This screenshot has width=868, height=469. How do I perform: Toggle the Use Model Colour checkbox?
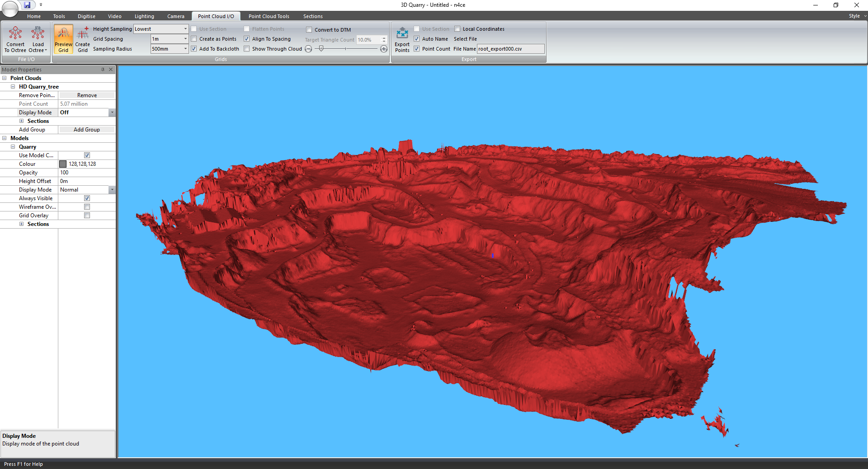pyautogui.click(x=87, y=155)
